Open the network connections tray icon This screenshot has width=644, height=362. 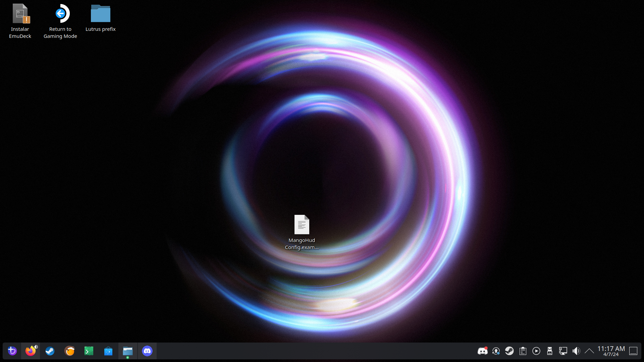tap(563, 351)
